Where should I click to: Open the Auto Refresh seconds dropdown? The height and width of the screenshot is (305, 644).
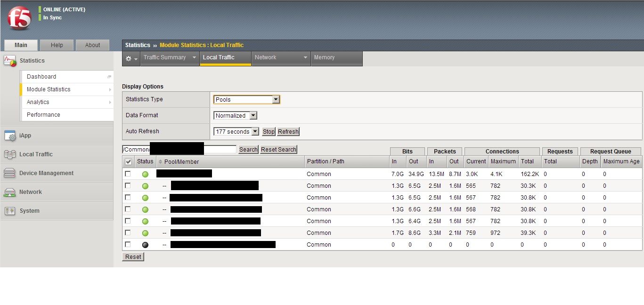click(236, 132)
